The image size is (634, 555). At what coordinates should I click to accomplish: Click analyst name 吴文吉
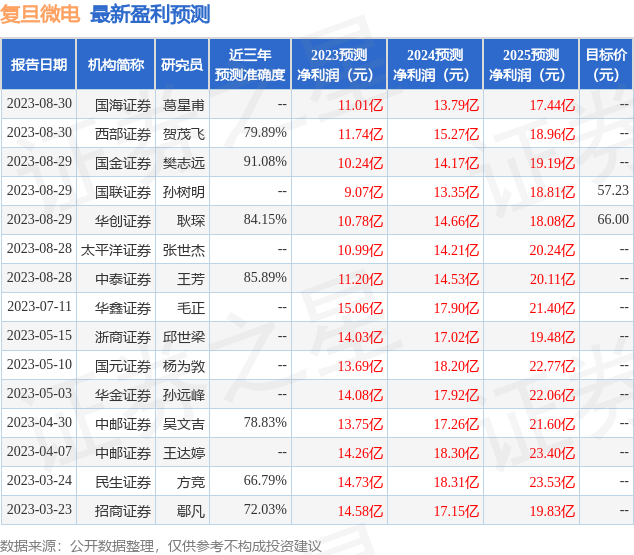(x=184, y=424)
